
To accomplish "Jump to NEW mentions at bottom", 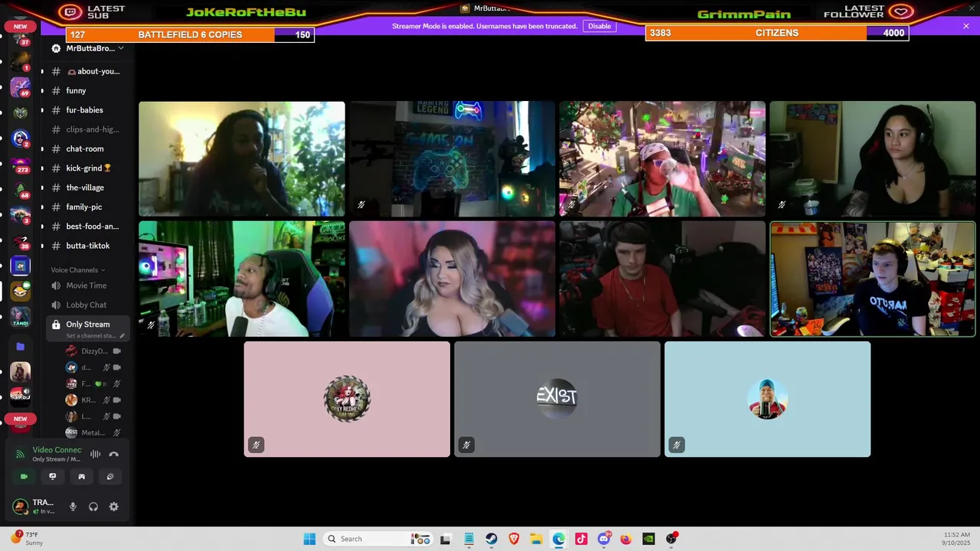I will coord(21,419).
